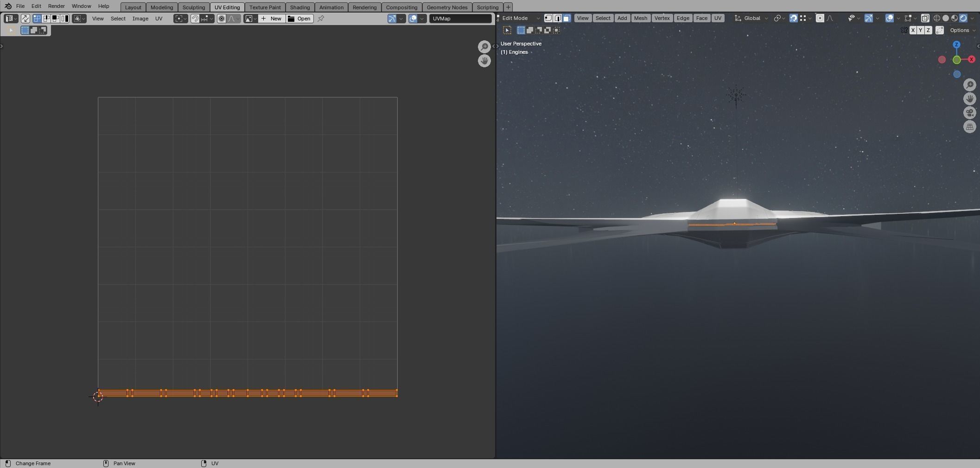This screenshot has height=468, width=980.
Task: Open the UV editor Image menu
Action: [140, 19]
